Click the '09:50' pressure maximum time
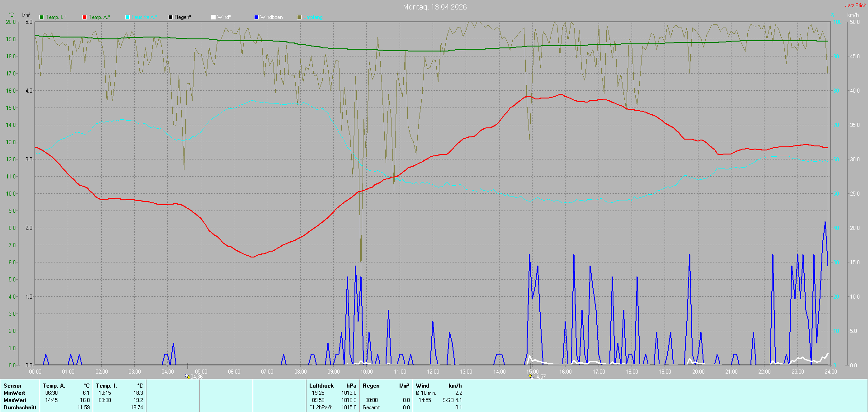 [318, 400]
